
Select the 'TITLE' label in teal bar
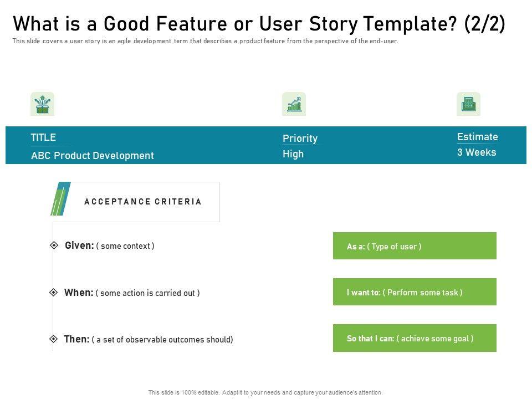coord(43,137)
